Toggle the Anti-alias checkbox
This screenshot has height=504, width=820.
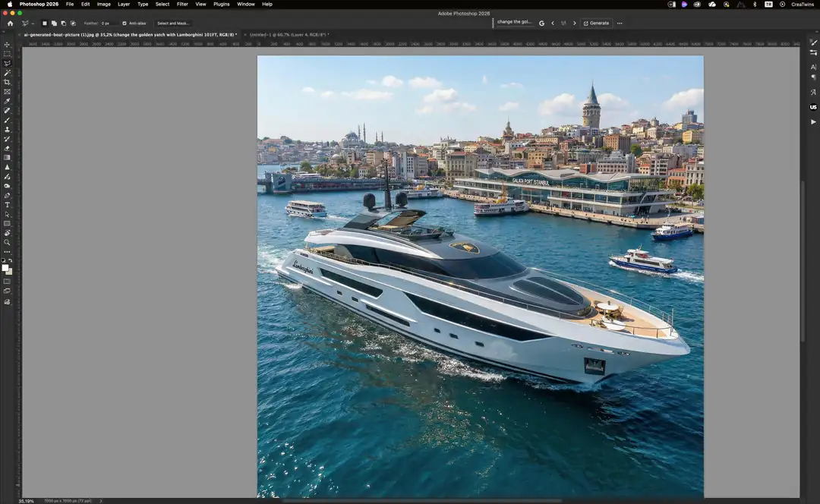[x=125, y=24]
